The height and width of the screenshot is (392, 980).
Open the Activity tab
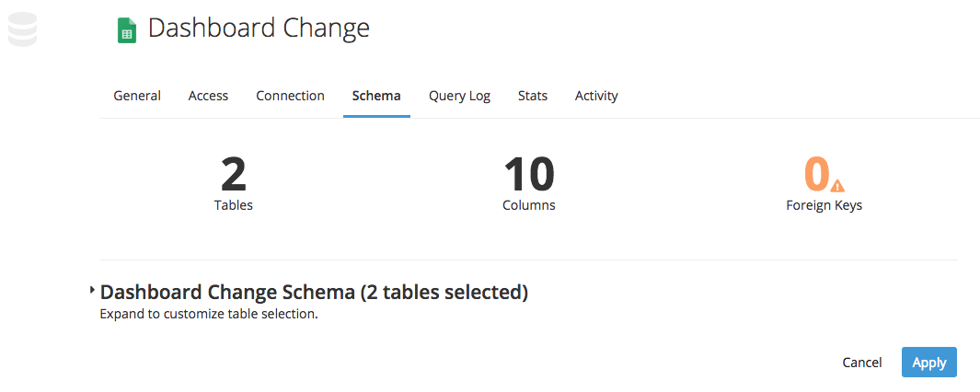(x=596, y=97)
